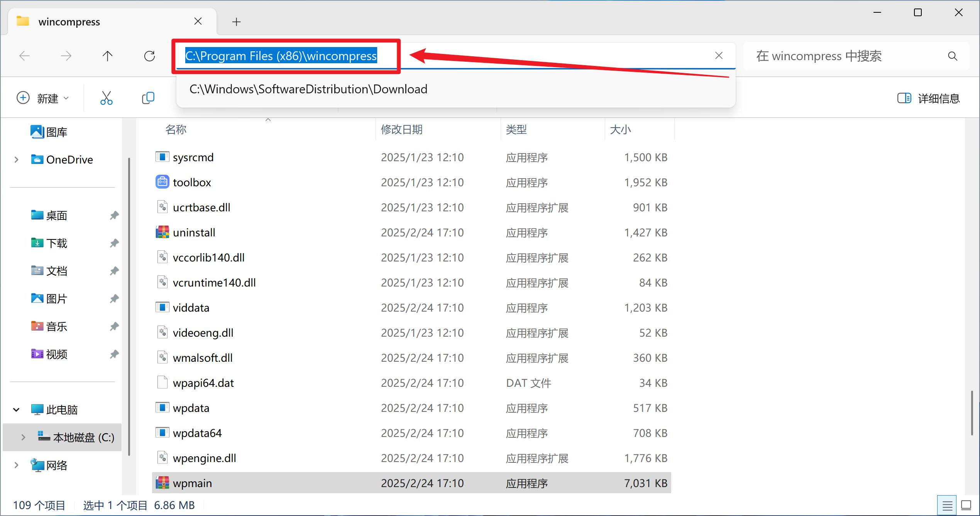Refresh the current folder
This screenshot has height=516, width=980.
pyautogui.click(x=149, y=56)
